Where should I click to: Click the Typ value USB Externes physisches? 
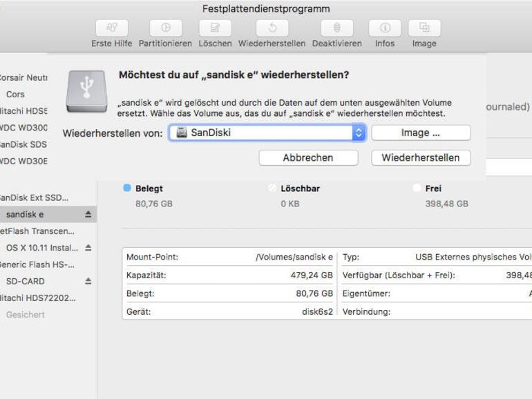click(474, 257)
